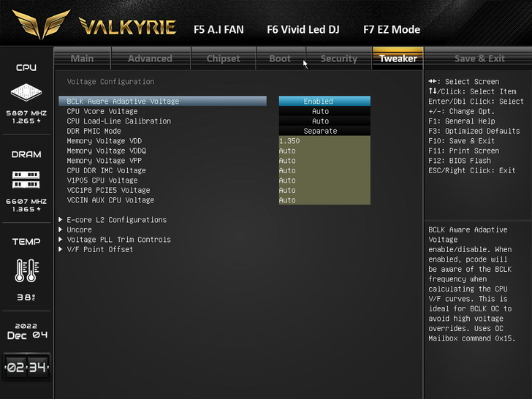Open F5 A.I FAN utility

218,29
